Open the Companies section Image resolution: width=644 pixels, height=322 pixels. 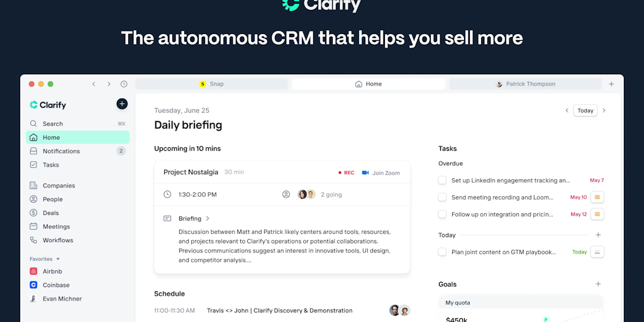77,186
